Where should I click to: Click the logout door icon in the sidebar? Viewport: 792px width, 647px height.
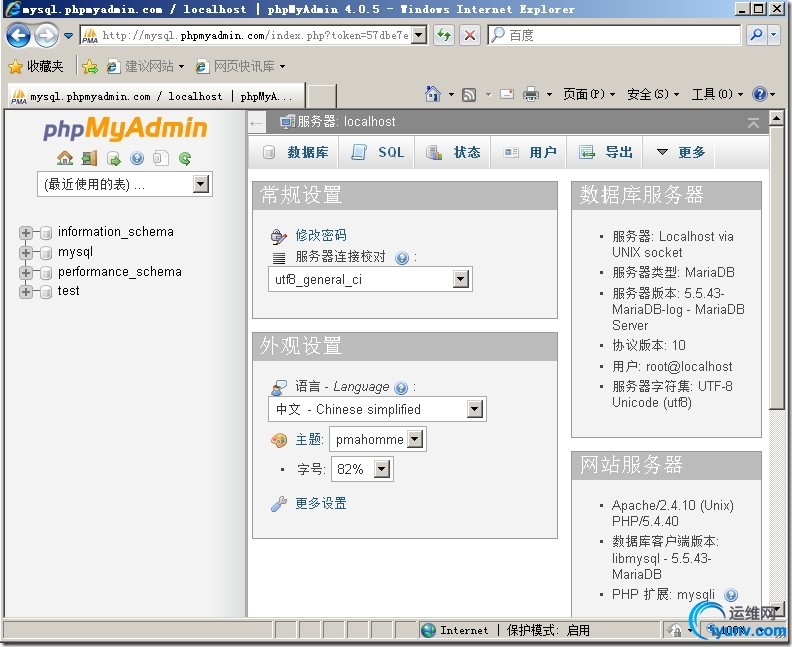click(89, 158)
